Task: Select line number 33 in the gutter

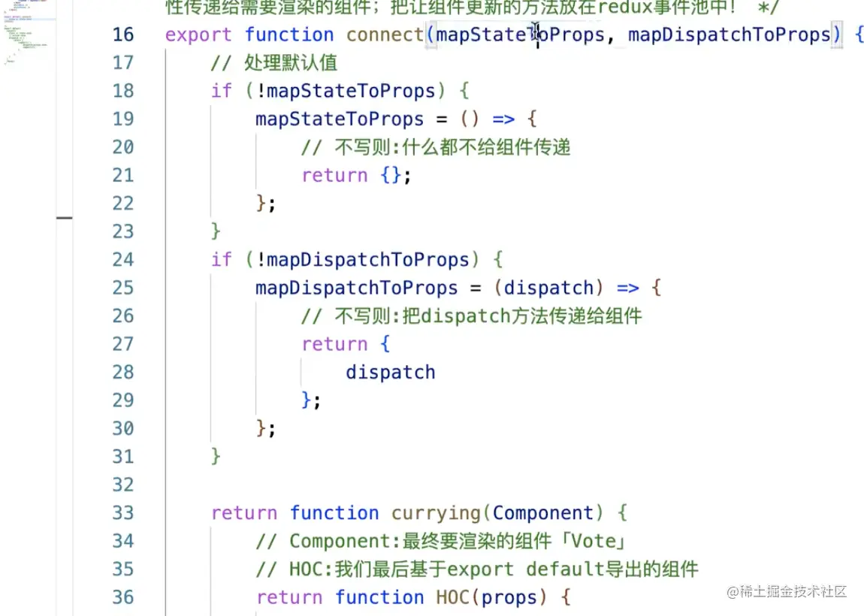Action: (x=123, y=513)
